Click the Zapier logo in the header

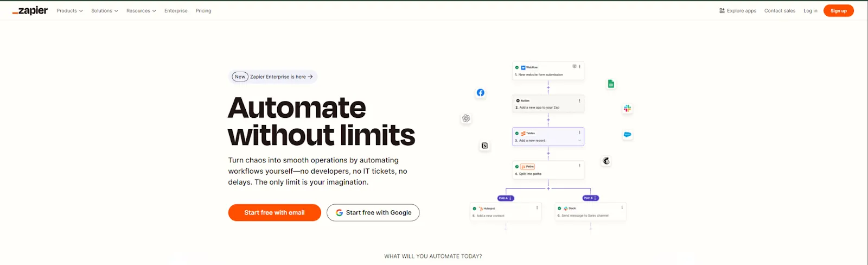tap(30, 10)
